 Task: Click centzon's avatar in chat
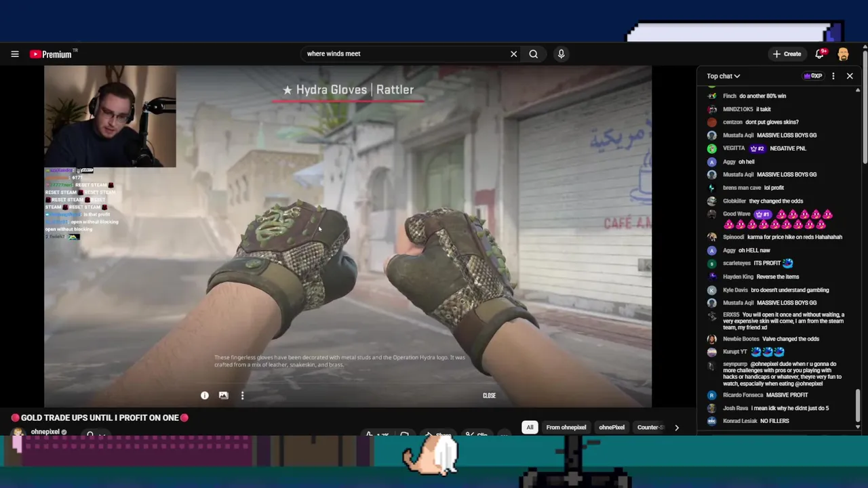(711, 122)
